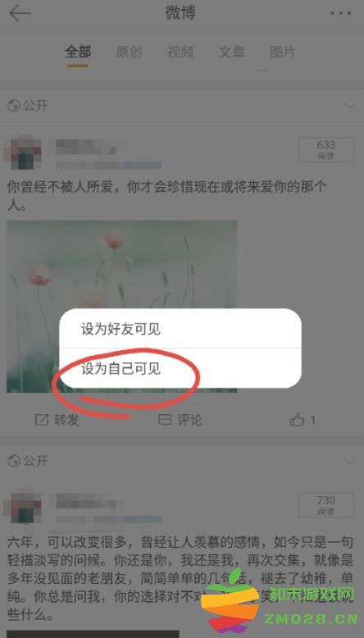Like the first post with thumbs-up

(x=298, y=420)
